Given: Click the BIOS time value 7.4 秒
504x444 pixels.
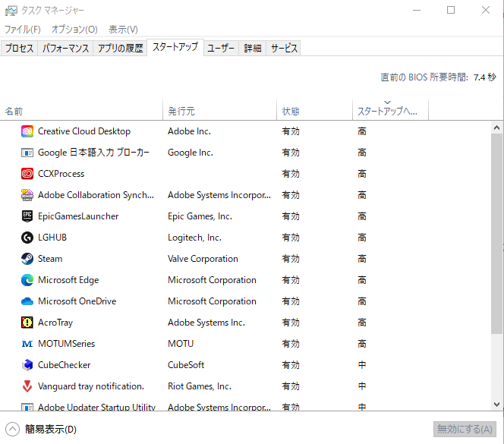Looking at the screenshot, I should point(485,77).
